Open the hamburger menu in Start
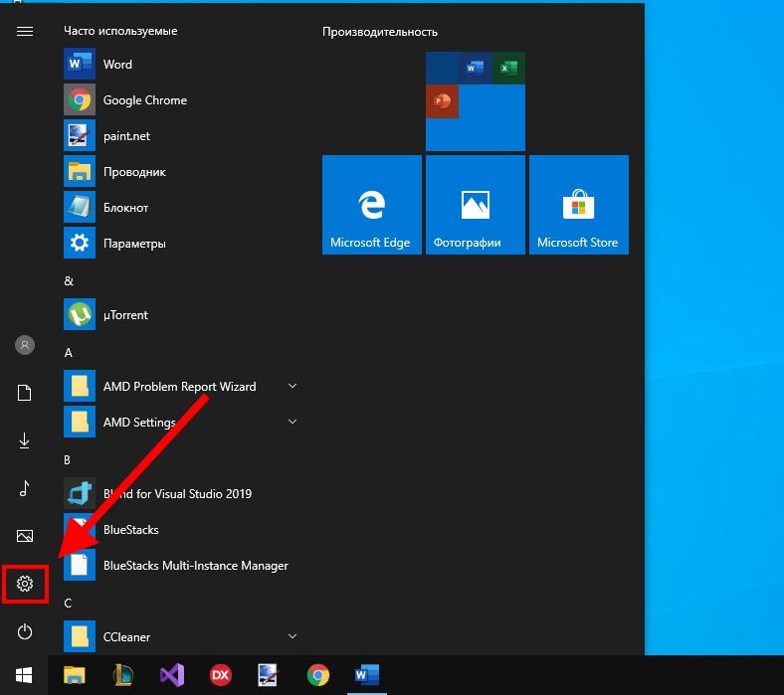The height and width of the screenshot is (695, 784). click(x=25, y=32)
